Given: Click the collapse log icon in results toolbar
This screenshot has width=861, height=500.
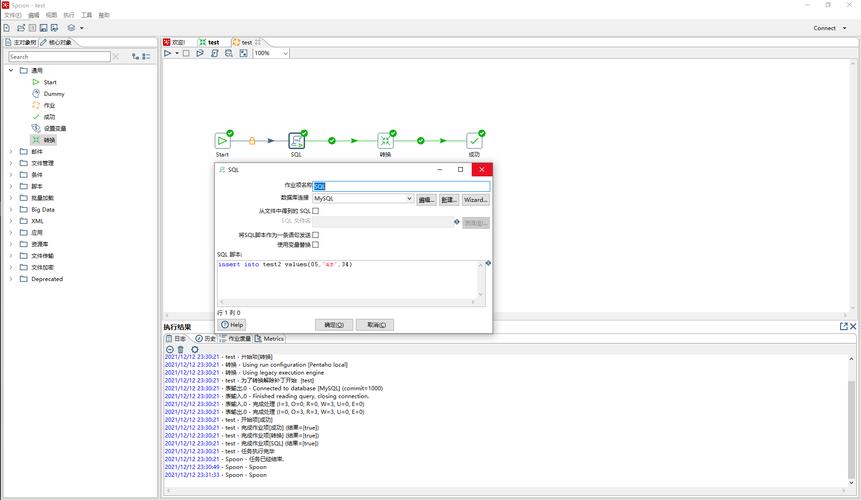Looking at the screenshot, I should pyautogui.click(x=170, y=349).
